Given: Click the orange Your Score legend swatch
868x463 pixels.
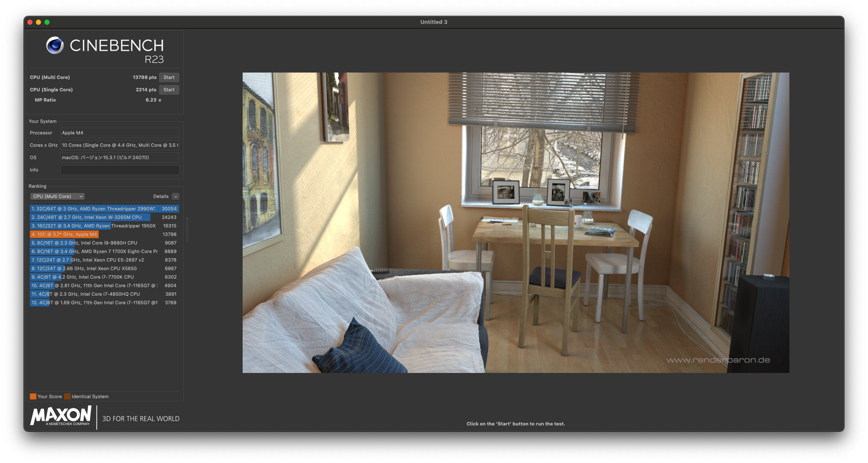Looking at the screenshot, I should click(33, 396).
